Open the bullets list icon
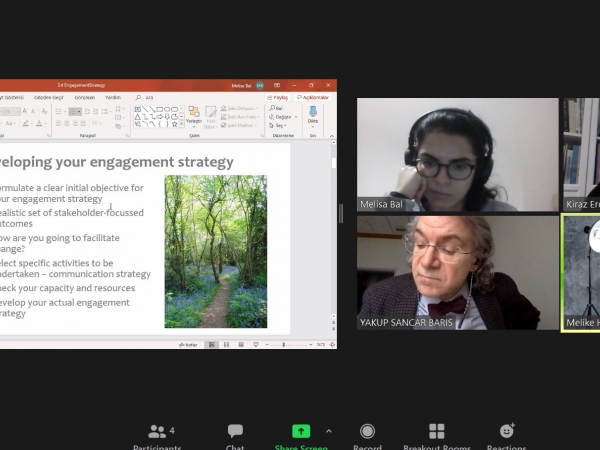The image size is (600, 450). point(60,111)
